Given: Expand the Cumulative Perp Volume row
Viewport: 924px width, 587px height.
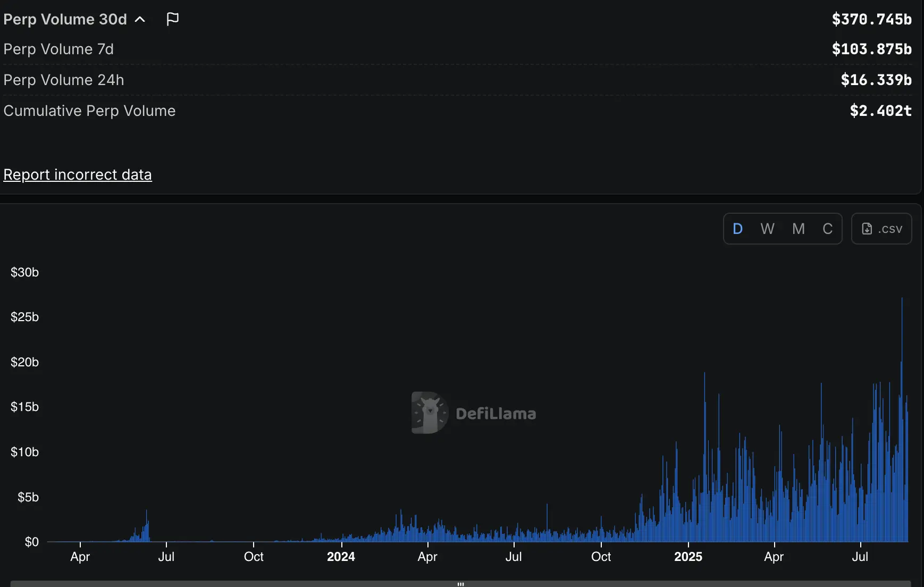Looking at the screenshot, I should coord(89,111).
